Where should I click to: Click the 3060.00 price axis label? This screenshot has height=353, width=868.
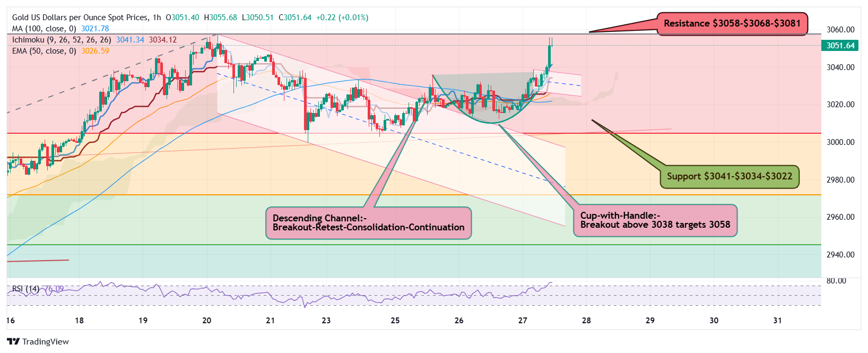[840, 30]
